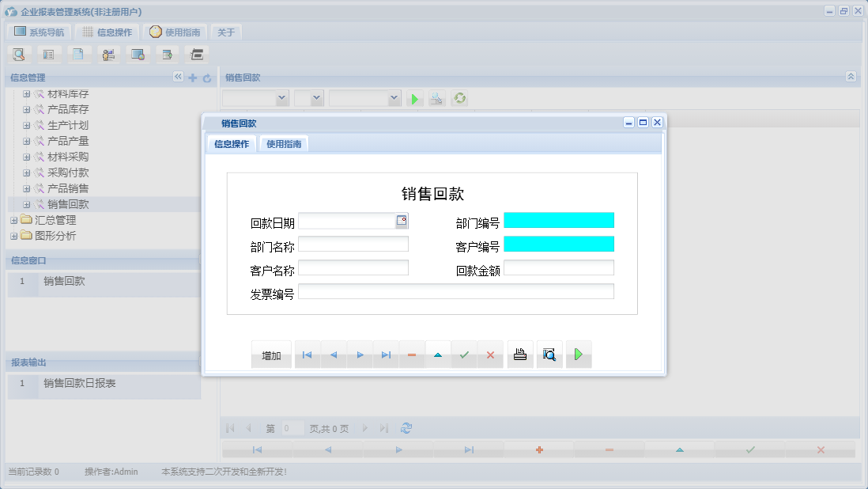Confirm the record with the green check icon
The width and height of the screenshot is (868, 489).
(464, 354)
